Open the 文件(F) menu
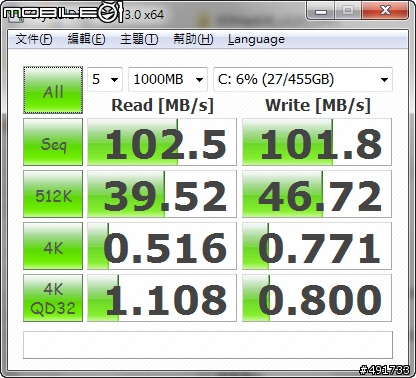Image resolution: width=416 pixels, height=378 pixels. pyautogui.click(x=34, y=39)
